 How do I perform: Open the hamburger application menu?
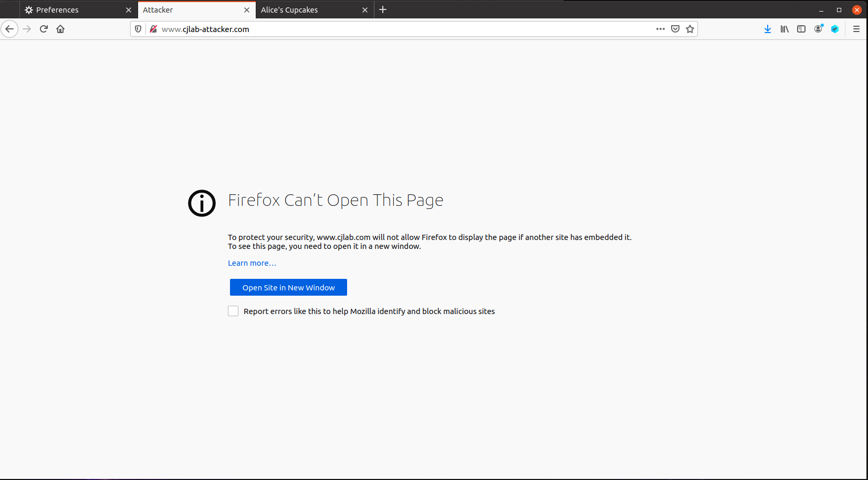pyautogui.click(x=856, y=29)
